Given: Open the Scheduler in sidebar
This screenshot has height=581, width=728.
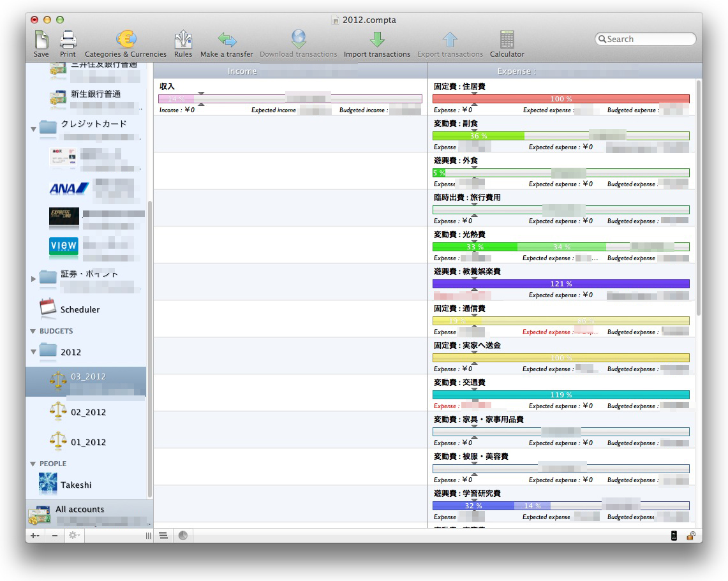Looking at the screenshot, I should [x=80, y=309].
